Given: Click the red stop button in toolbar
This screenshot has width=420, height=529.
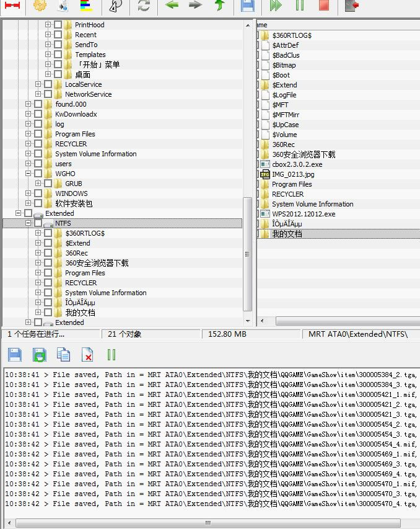Looking at the screenshot, I should click(x=323, y=6).
